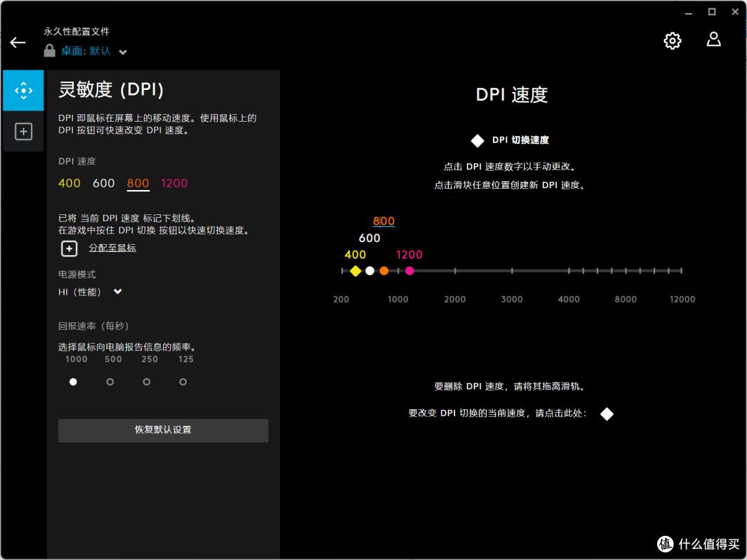The width and height of the screenshot is (747, 560).
Task: Select the 125 report rate radio button
Action: click(x=183, y=381)
